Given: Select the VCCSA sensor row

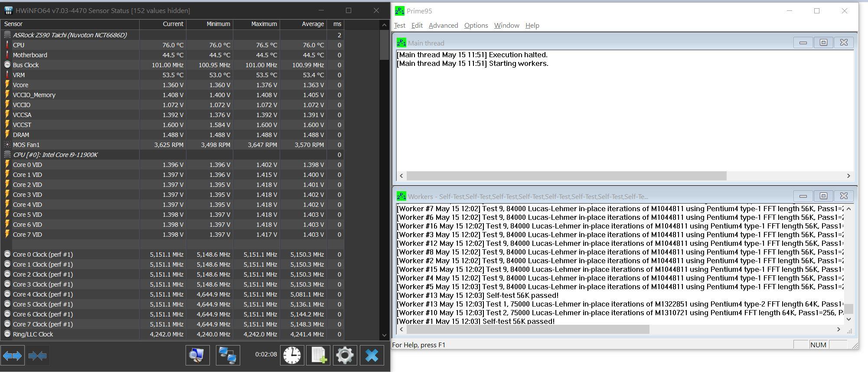Looking at the screenshot, I should pyautogui.click(x=173, y=115).
